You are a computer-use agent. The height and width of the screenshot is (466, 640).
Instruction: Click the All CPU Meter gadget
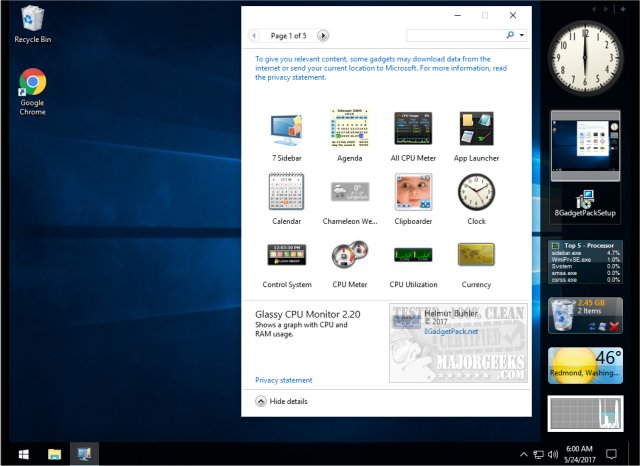[x=414, y=130]
